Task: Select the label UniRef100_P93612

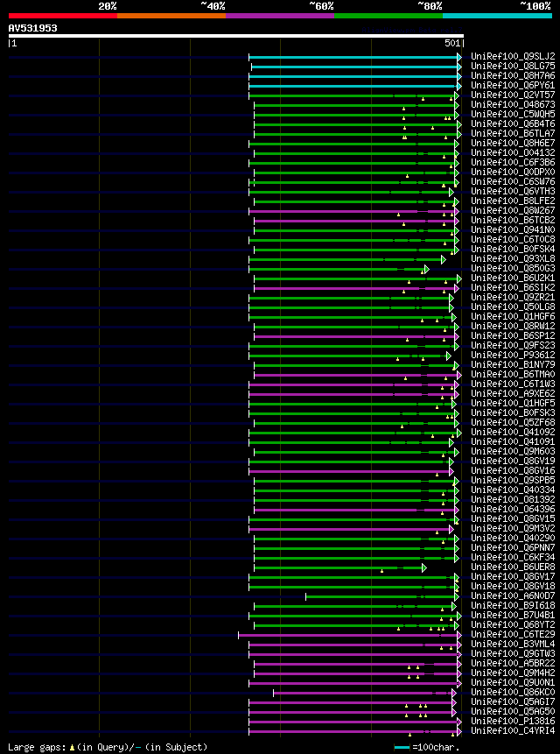Action: point(513,355)
